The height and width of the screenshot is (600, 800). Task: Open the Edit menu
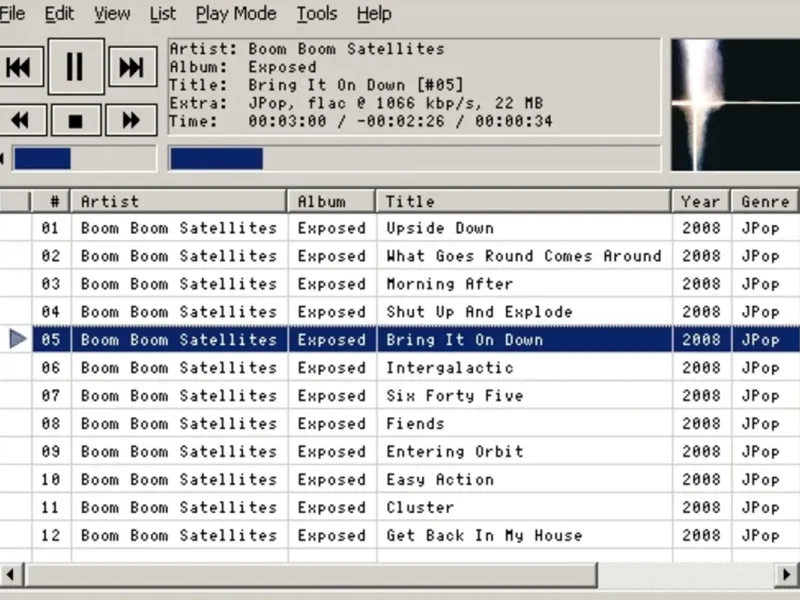[59, 13]
